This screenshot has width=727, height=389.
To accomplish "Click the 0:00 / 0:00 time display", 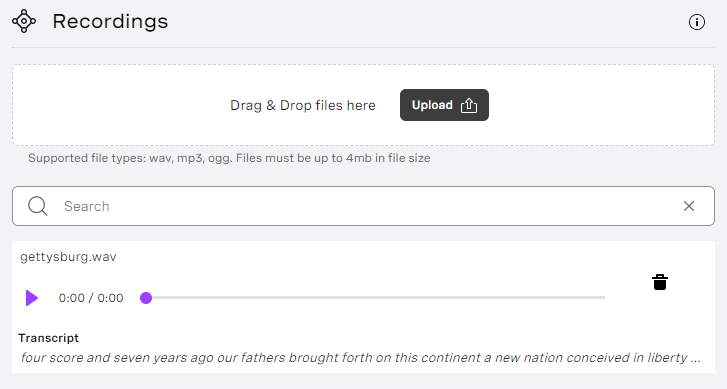I will (91, 298).
